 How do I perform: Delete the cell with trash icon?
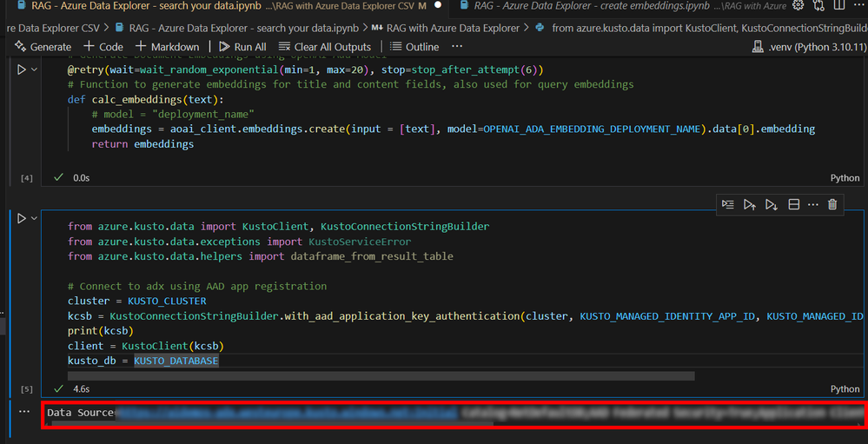click(x=832, y=204)
